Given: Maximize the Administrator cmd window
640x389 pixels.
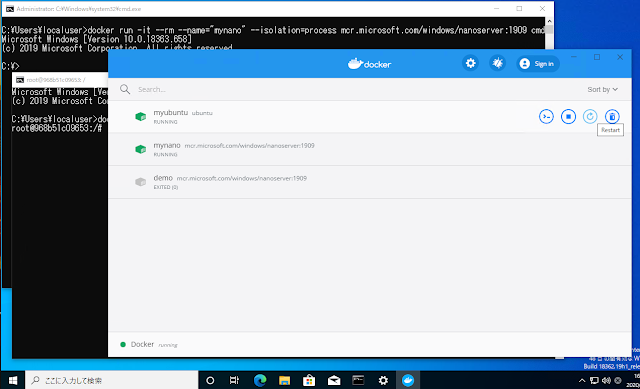Looking at the screenshot, I should pos(519,9).
